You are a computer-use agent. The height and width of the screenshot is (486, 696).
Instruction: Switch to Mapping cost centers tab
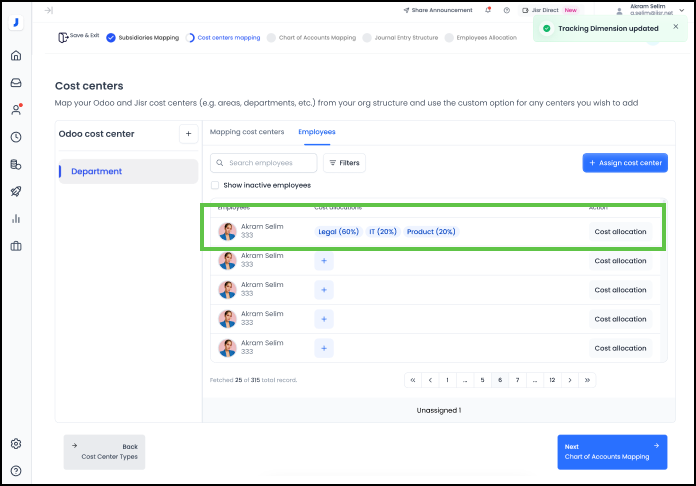(x=247, y=132)
